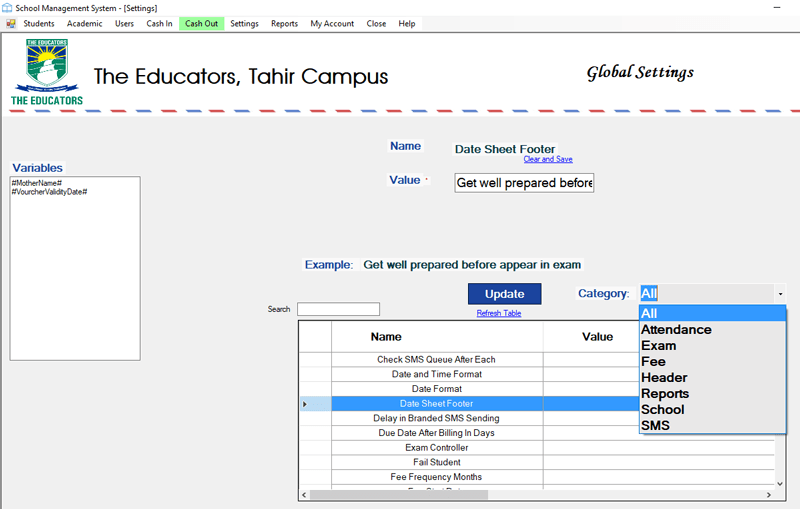Screen dimensions: 800x509
Task: Open the My Account menu
Action: click(332, 23)
